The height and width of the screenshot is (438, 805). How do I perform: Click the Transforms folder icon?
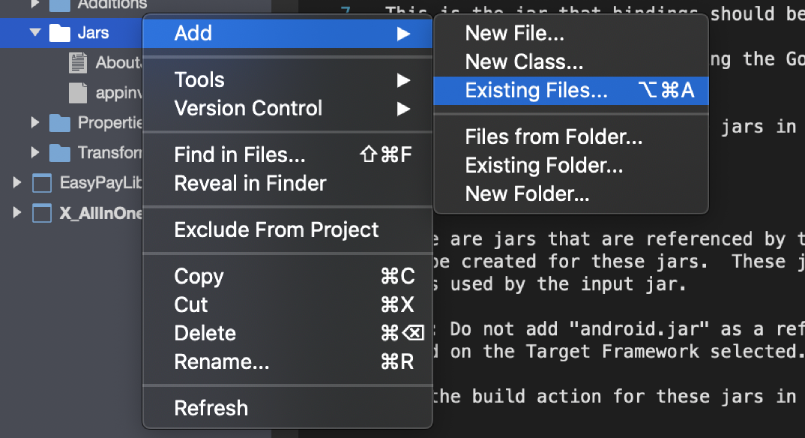coord(60,153)
